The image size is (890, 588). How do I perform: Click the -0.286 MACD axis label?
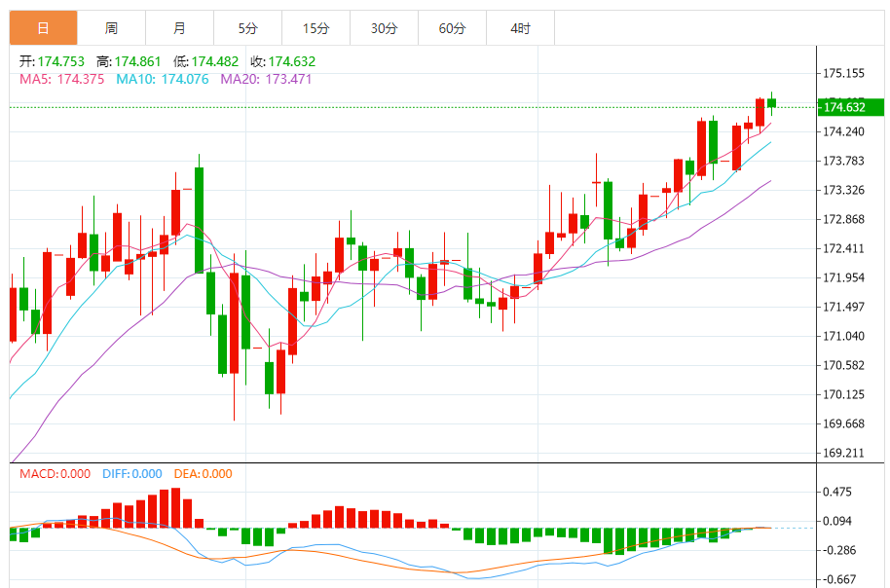point(839,551)
